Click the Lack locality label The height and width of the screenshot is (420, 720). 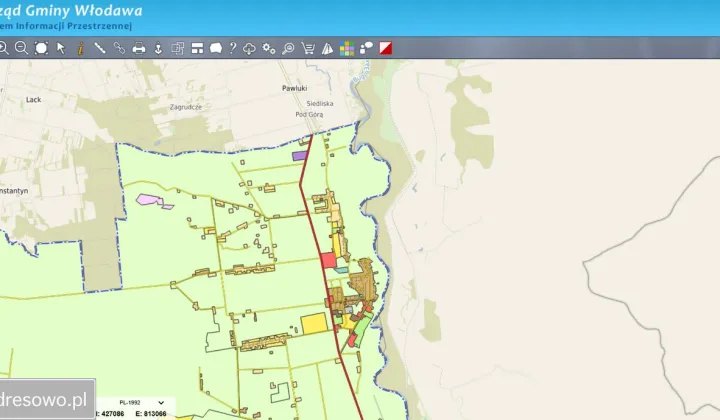click(34, 100)
